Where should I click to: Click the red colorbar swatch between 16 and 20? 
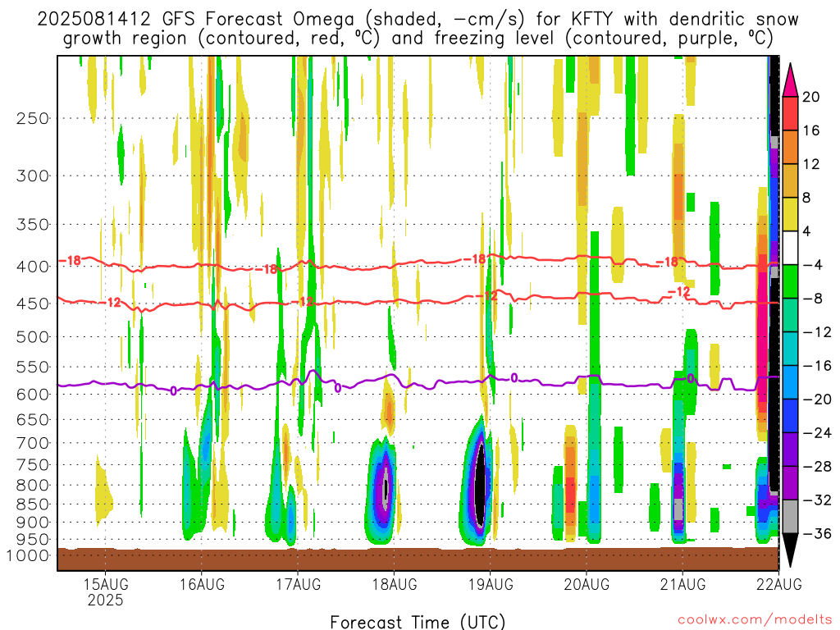pyautogui.click(x=790, y=113)
